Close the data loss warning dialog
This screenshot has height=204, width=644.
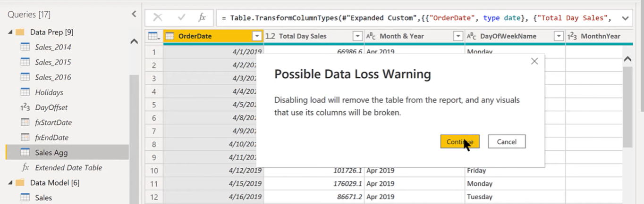pyautogui.click(x=534, y=61)
